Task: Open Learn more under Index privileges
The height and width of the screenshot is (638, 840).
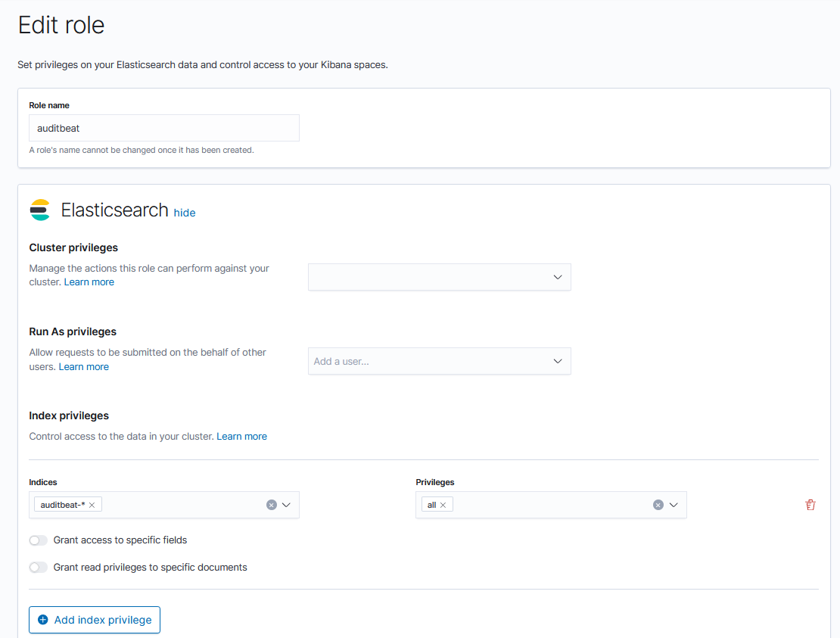Action: point(241,437)
